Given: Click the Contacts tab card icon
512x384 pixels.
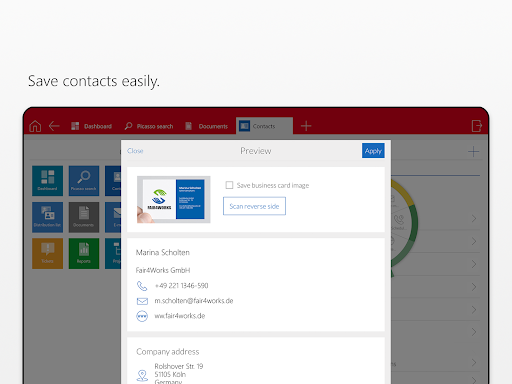Looking at the screenshot, I should point(244,126).
